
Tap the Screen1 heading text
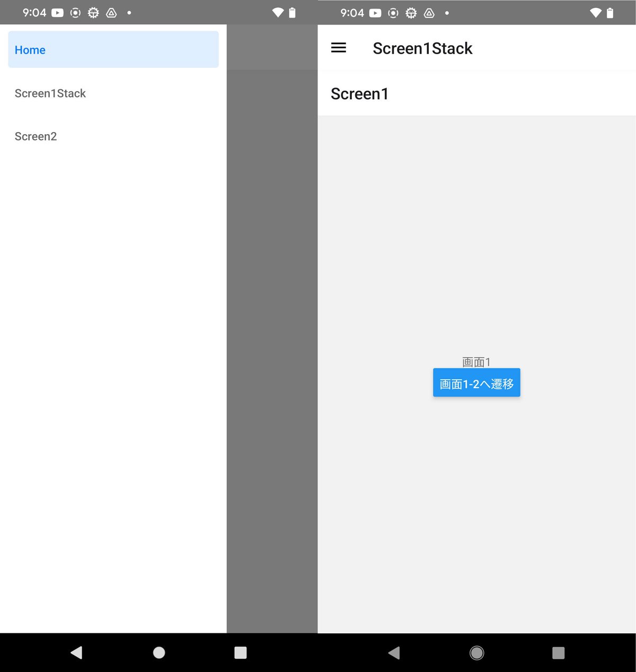click(x=360, y=94)
